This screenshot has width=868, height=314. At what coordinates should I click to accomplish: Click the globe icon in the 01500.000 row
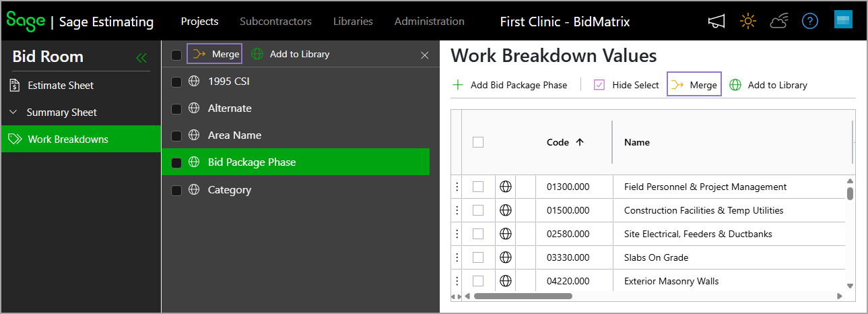506,210
